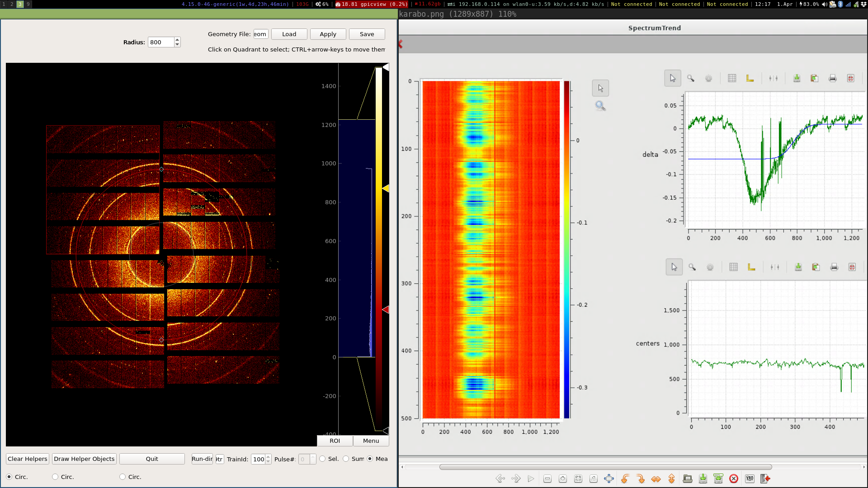Fit image to window in gpicview
Viewport: 868px width, 488px height.
[578, 479]
